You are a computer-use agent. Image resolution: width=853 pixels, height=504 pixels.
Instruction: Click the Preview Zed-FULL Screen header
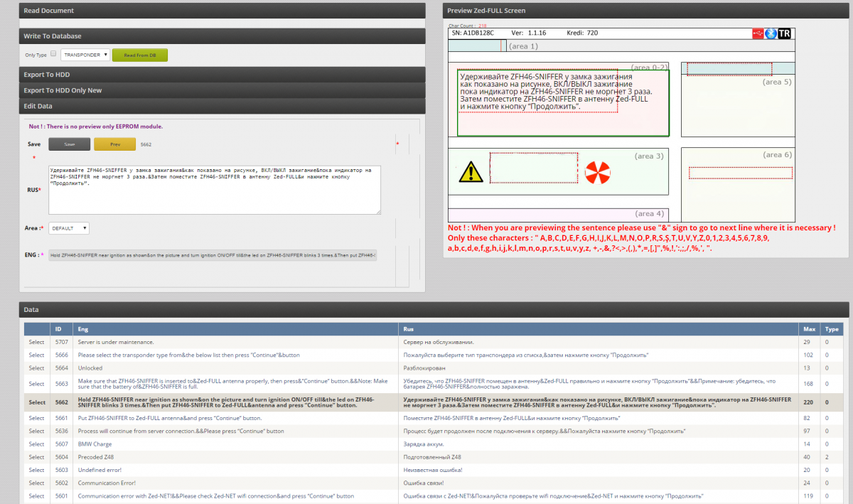(x=645, y=11)
